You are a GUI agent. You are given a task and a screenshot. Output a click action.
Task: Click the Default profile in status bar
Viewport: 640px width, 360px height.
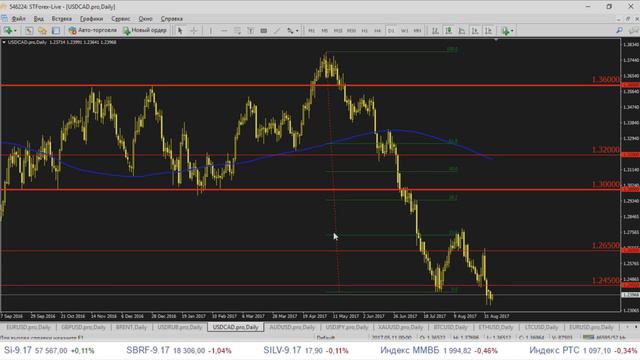point(325,338)
